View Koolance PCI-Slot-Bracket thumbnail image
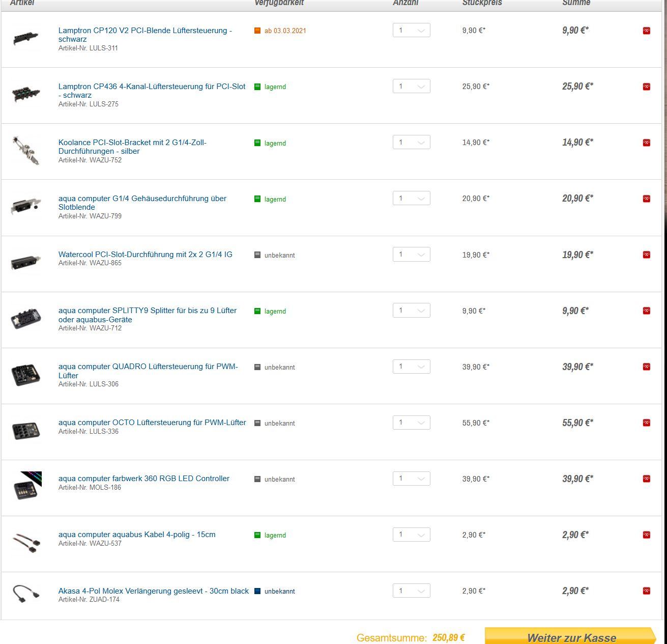This screenshot has width=667, height=644. (x=26, y=151)
